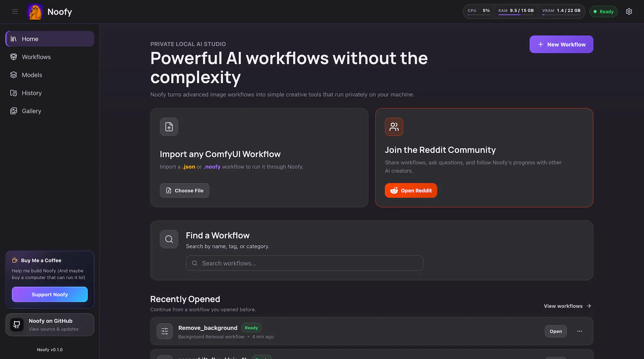The height and width of the screenshot is (359, 644).
Task: Click the Ready badge beside Remove_background
Action: 251,328
